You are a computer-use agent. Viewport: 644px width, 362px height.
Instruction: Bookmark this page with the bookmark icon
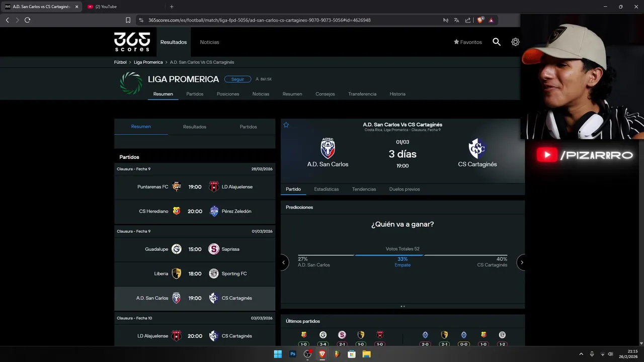[128, 20]
